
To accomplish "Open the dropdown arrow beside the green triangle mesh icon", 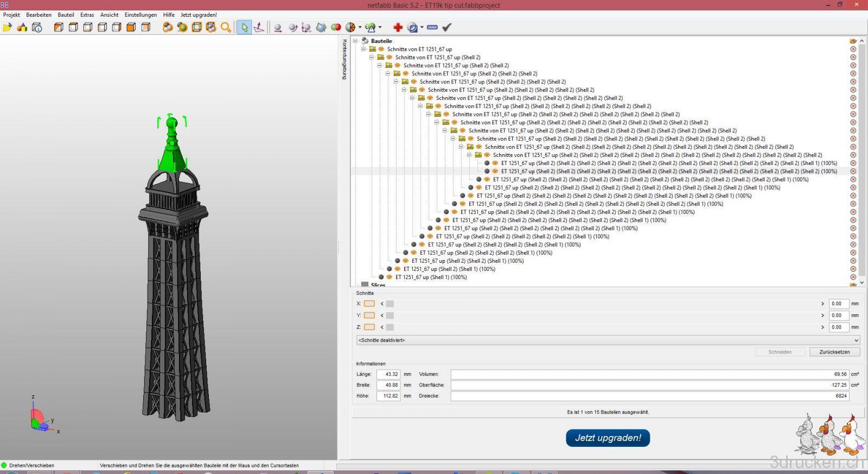I will tap(380, 27).
